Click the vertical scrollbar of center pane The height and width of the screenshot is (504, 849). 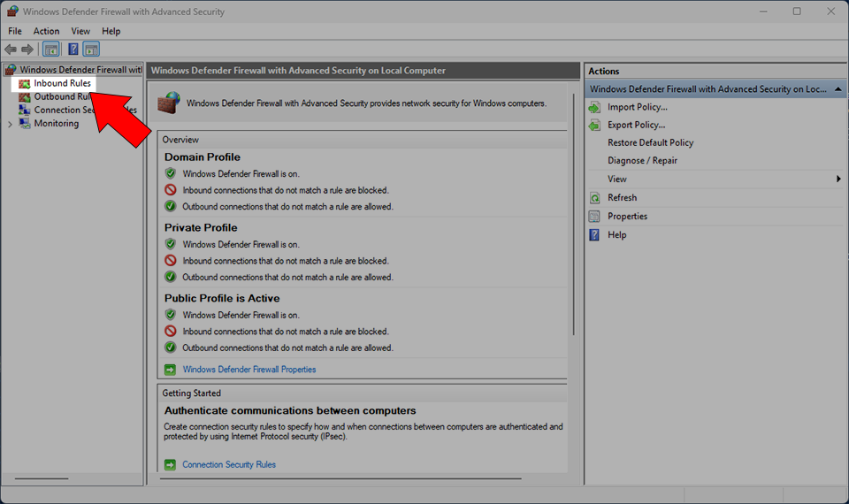tap(574, 215)
